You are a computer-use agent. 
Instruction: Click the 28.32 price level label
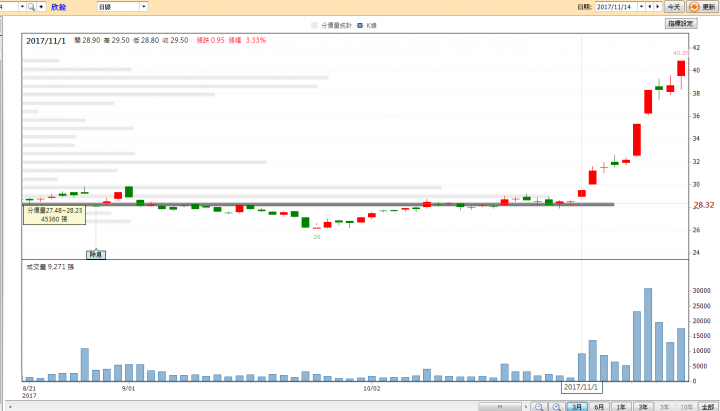pos(704,205)
